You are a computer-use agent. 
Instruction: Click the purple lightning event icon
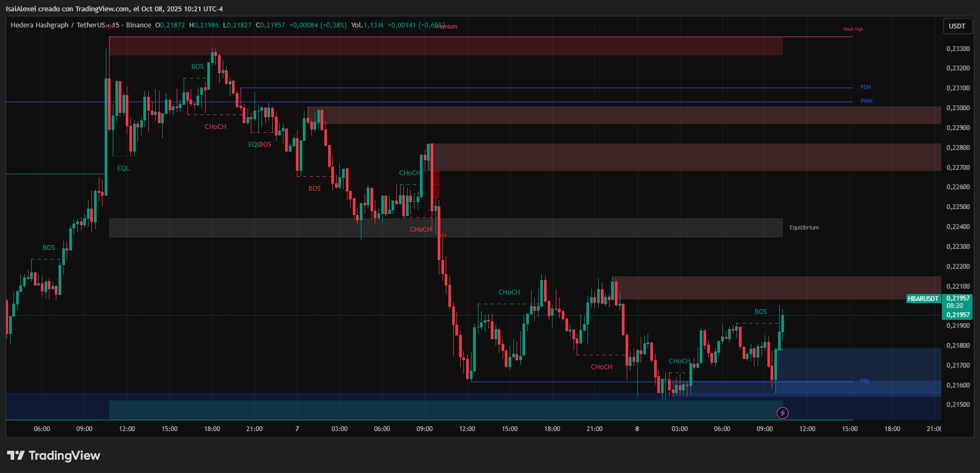[782, 413]
